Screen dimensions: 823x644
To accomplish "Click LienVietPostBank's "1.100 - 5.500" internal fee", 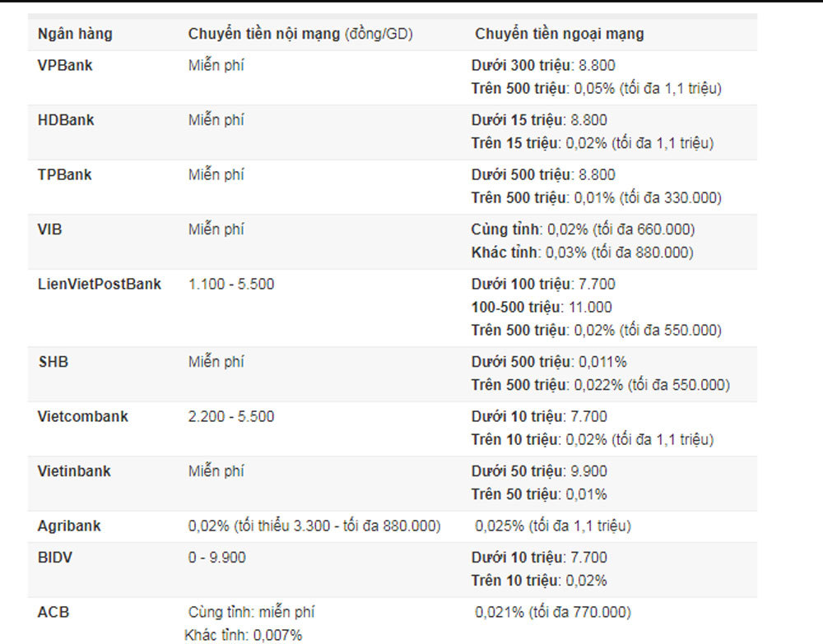I will point(231,285).
